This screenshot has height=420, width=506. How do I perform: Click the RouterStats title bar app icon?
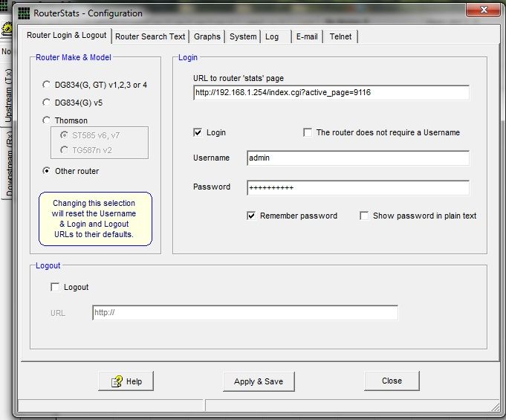(24, 13)
